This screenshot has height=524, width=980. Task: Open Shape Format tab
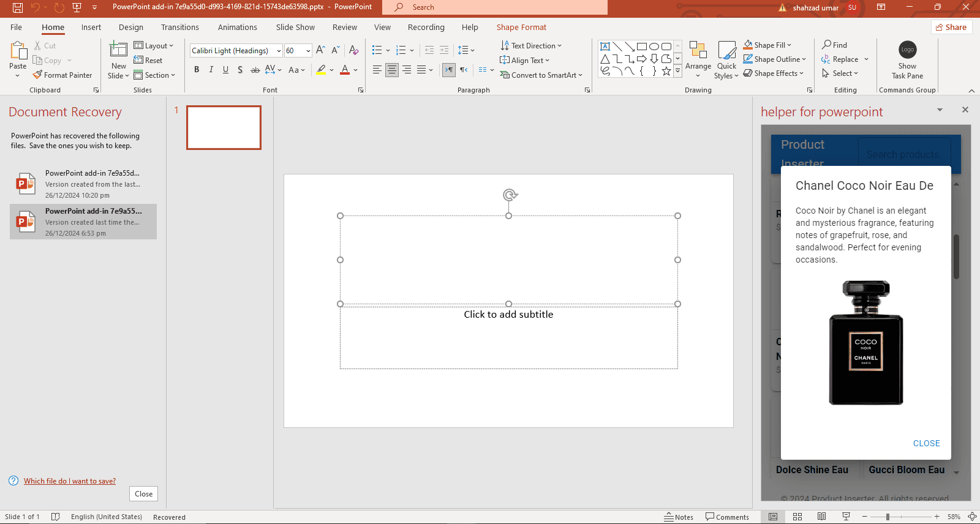[521, 28]
